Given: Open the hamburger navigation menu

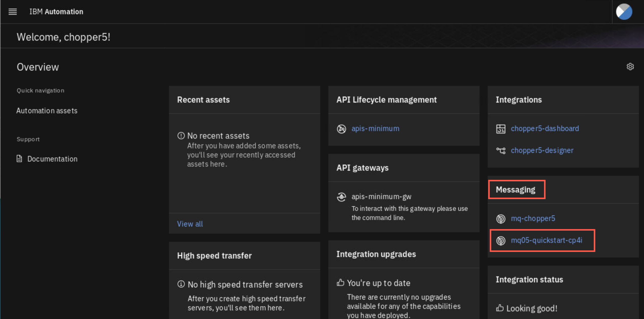Looking at the screenshot, I should 12,12.
